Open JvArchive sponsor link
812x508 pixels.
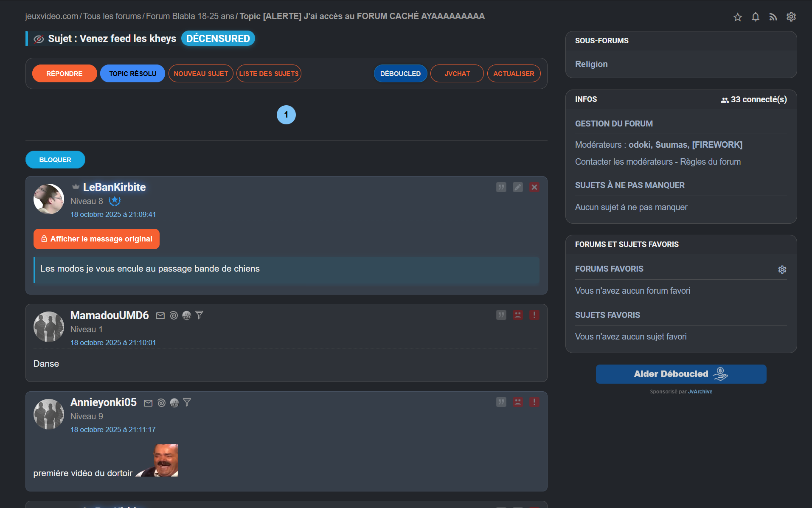(x=700, y=392)
